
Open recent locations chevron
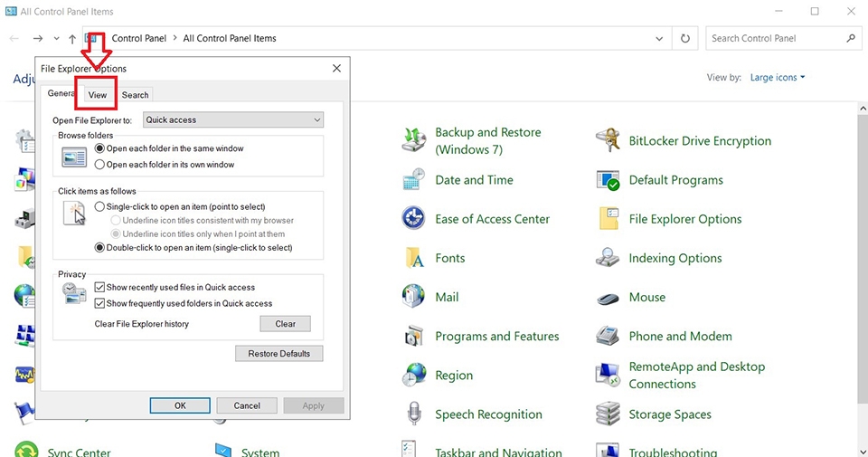(56, 38)
